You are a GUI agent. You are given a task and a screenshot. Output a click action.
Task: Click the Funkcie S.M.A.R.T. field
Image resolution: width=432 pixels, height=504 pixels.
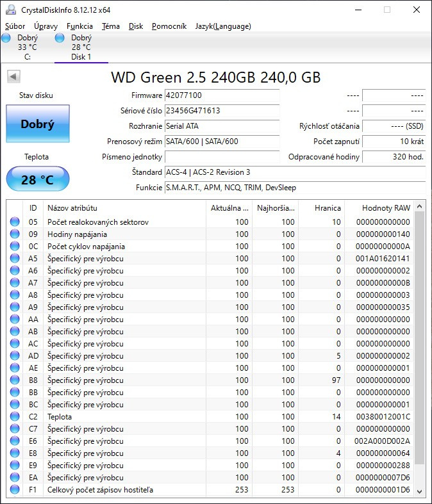[x=295, y=188]
